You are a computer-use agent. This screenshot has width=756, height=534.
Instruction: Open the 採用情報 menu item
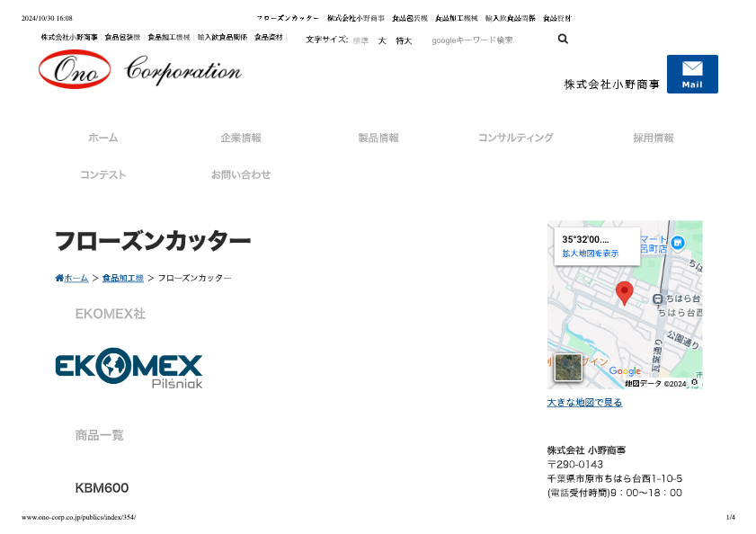(x=654, y=138)
